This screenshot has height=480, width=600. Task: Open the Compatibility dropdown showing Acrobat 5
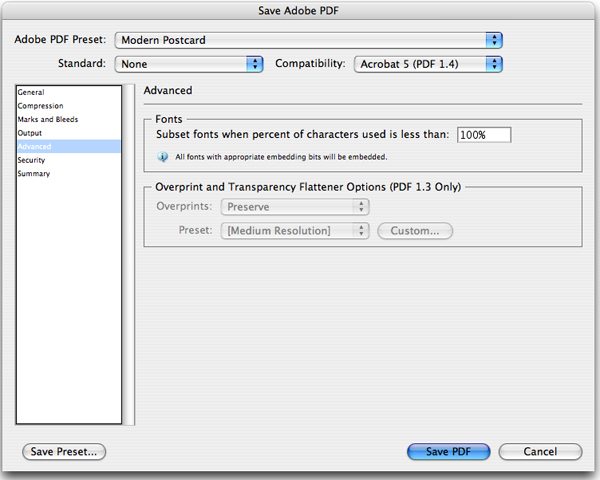(x=428, y=64)
